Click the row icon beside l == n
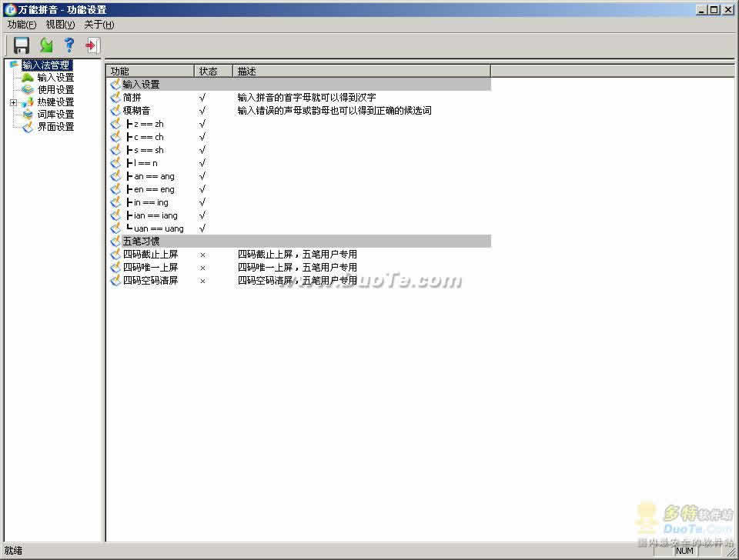Image resolution: width=739 pixels, height=560 pixels. (x=115, y=163)
